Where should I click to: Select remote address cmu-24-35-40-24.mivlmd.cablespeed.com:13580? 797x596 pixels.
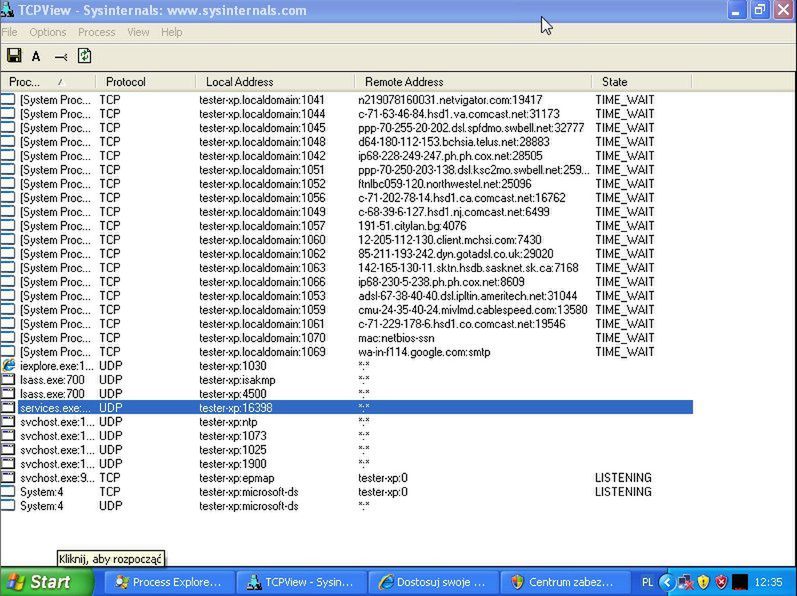coord(473,309)
